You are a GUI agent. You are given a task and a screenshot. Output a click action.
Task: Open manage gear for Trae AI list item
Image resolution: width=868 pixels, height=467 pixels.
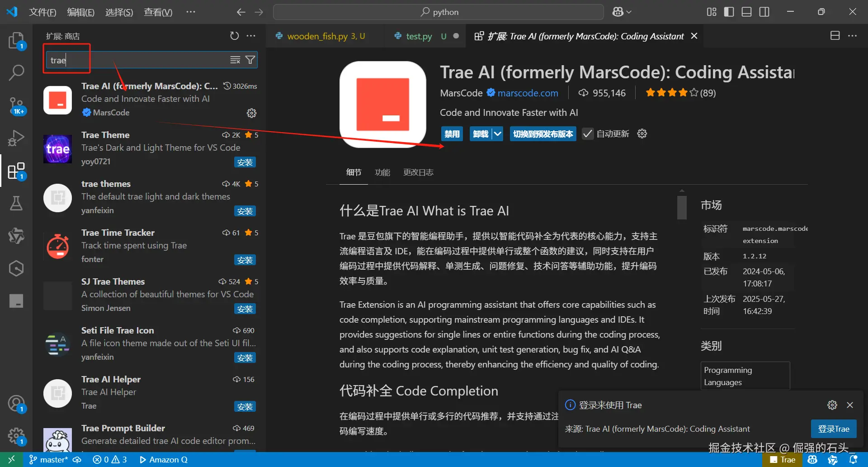click(251, 113)
